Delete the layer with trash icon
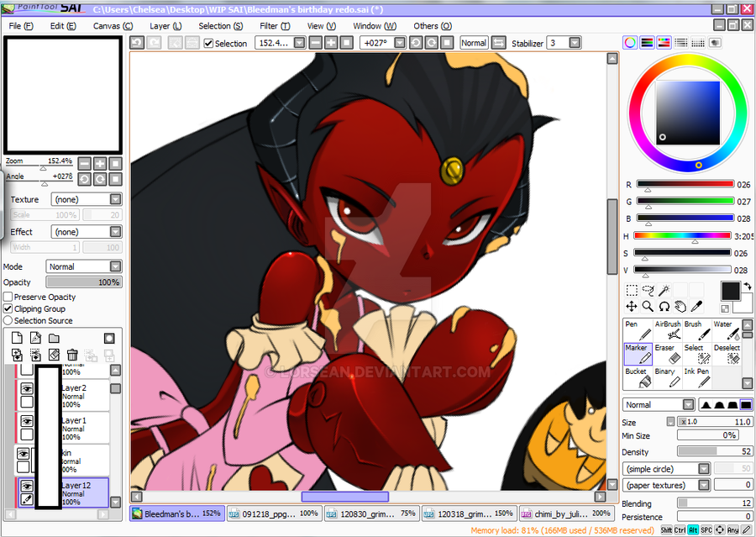Image resolution: width=756 pixels, height=537 pixels. click(x=72, y=355)
